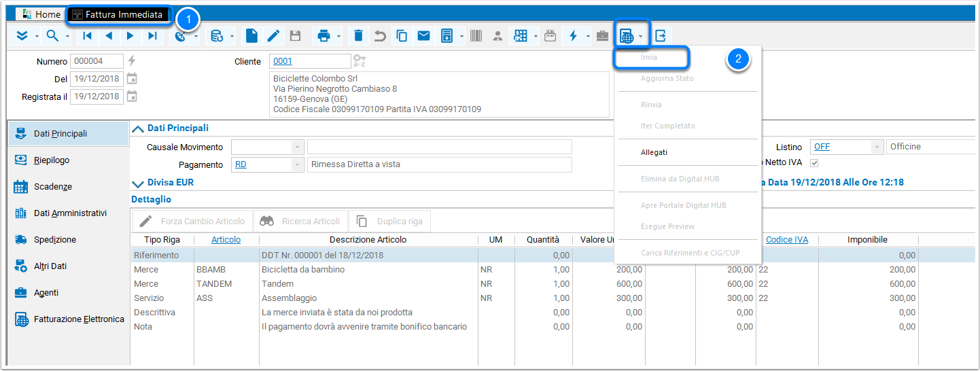The image size is (980, 371).
Task: Open the Pagamento RD combo box arrow
Action: pos(297,164)
